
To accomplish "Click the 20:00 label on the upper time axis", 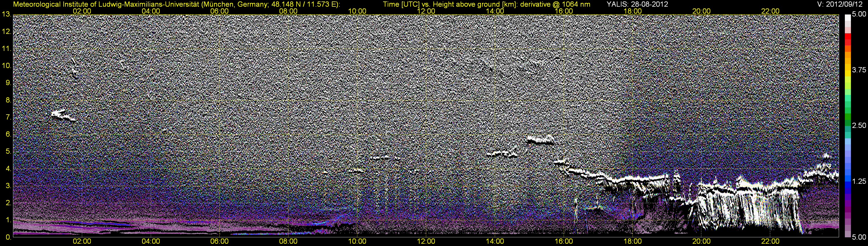I will (701, 11).
